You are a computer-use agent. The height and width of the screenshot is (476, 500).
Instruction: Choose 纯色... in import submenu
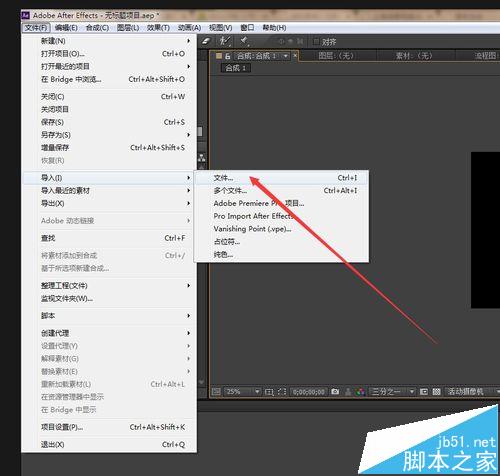point(281,254)
